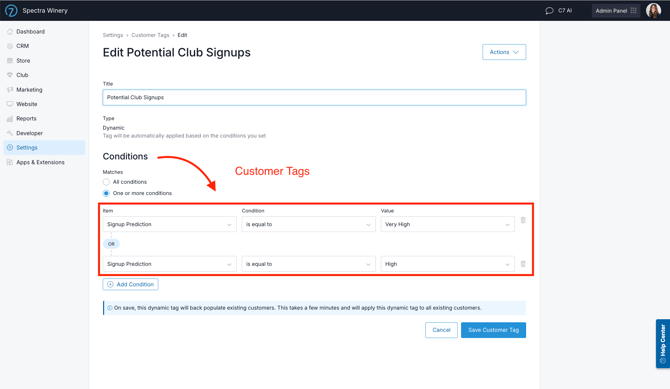The image size is (670, 389).
Task: Select One or more conditions radio
Action: click(x=106, y=193)
